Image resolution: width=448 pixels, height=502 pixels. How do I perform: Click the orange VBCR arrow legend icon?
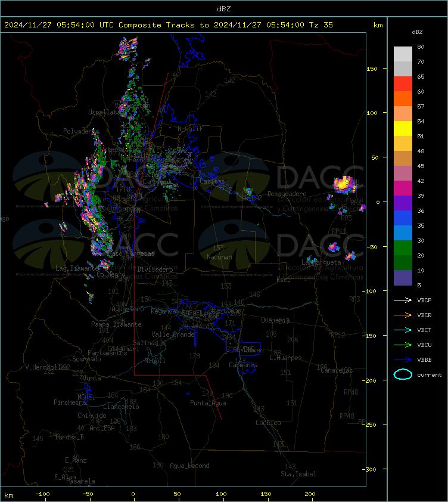pos(403,315)
